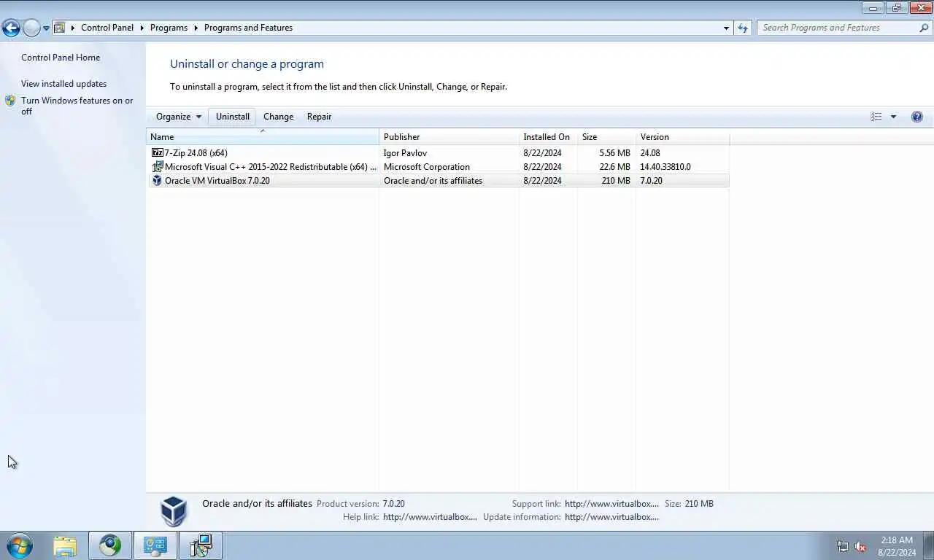Click the Visual C++ Redistributable icon

pyautogui.click(x=157, y=167)
